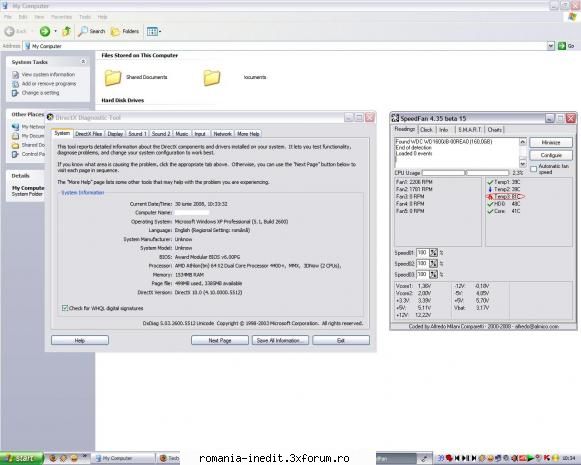This screenshot has width=581, height=465.
Task: Open the Views dropdown arrow
Action: pyautogui.click(x=160, y=31)
